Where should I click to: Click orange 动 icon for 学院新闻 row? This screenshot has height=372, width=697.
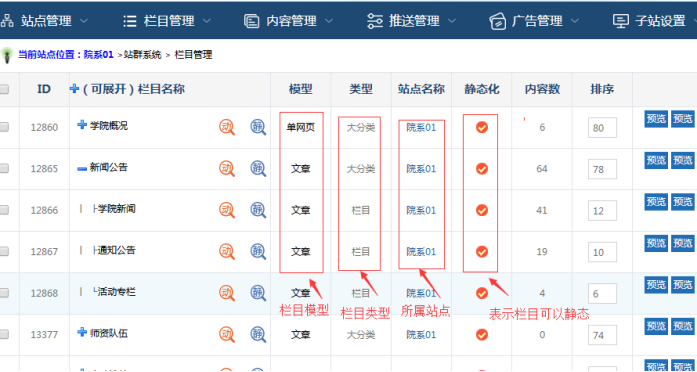(227, 210)
